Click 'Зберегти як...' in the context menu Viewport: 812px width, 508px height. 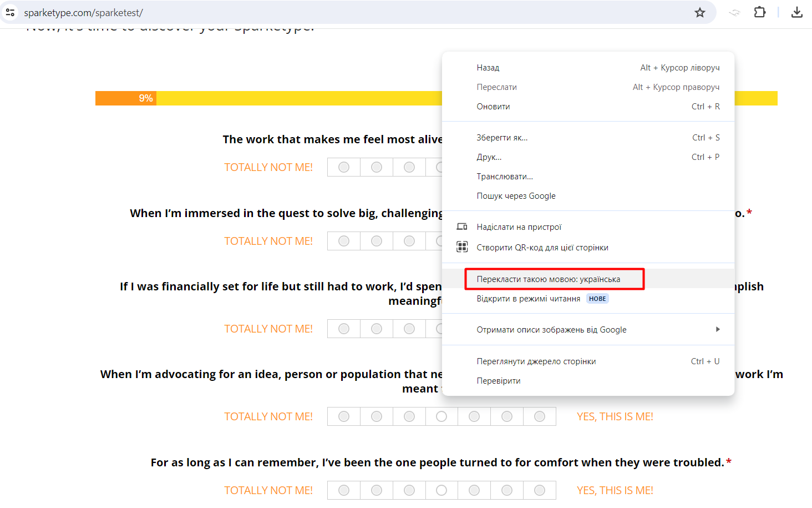(x=502, y=138)
